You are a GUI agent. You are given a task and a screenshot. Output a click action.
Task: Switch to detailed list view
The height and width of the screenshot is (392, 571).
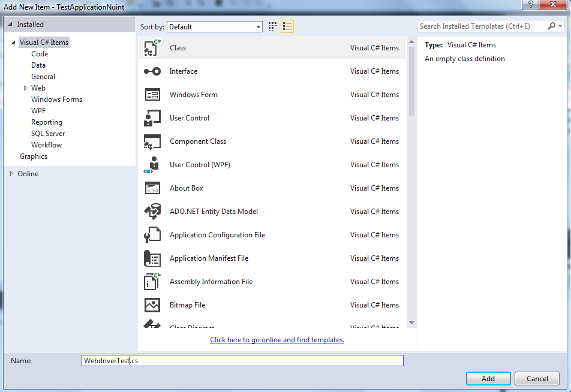tap(287, 26)
